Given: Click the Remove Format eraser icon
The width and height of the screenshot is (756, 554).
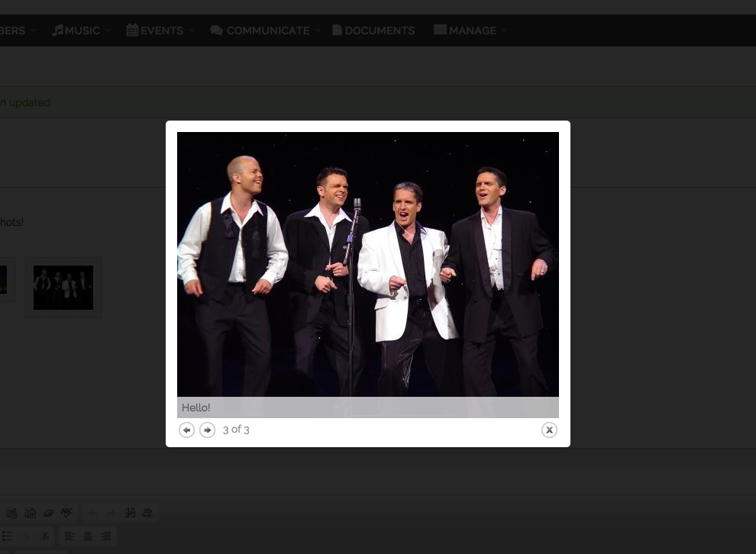Looking at the screenshot, I should pyautogui.click(x=48, y=513).
